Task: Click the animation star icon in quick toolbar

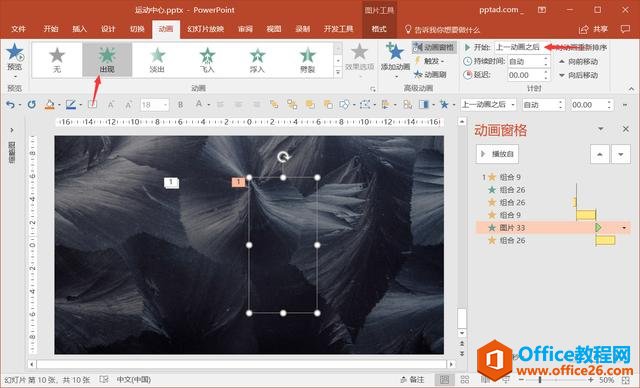Action: click(444, 105)
